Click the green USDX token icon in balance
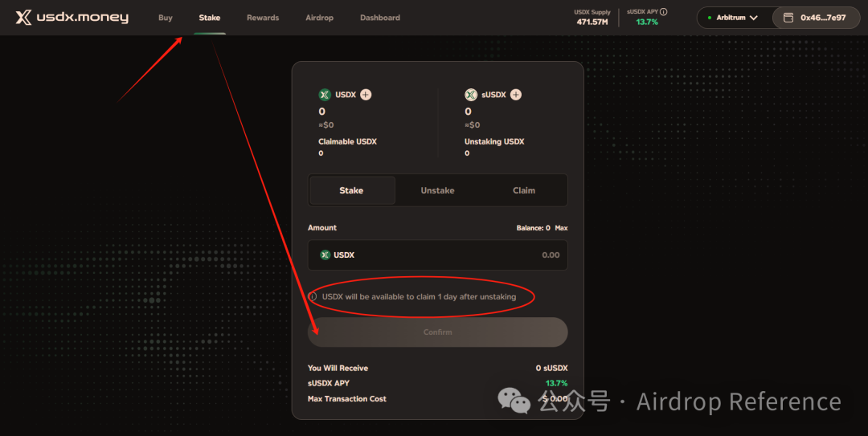 pos(325,95)
